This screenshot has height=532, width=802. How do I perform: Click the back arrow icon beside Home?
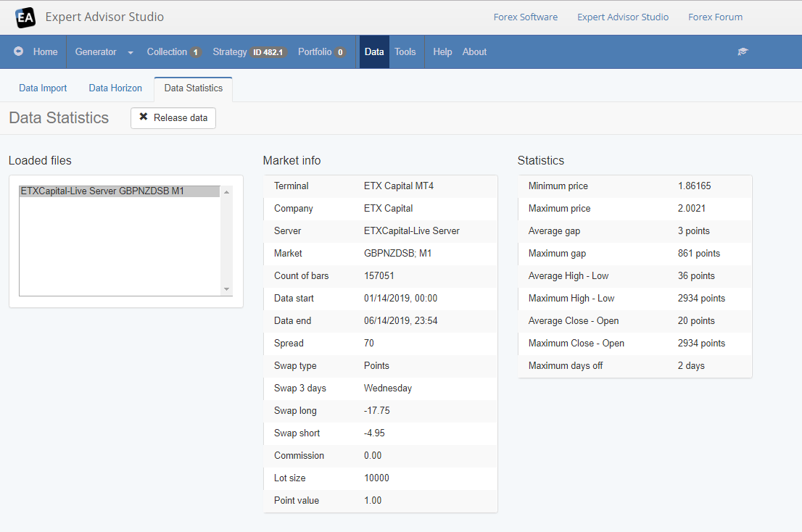pyautogui.click(x=18, y=51)
